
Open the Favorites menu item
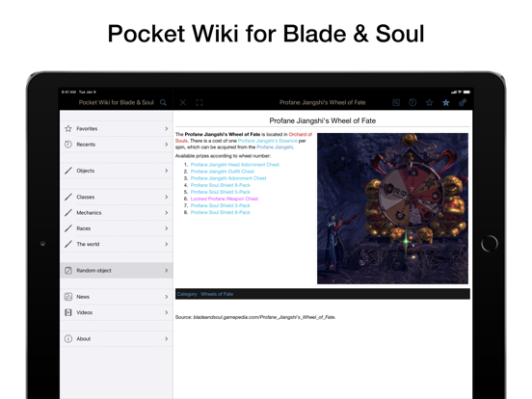pyautogui.click(x=117, y=128)
